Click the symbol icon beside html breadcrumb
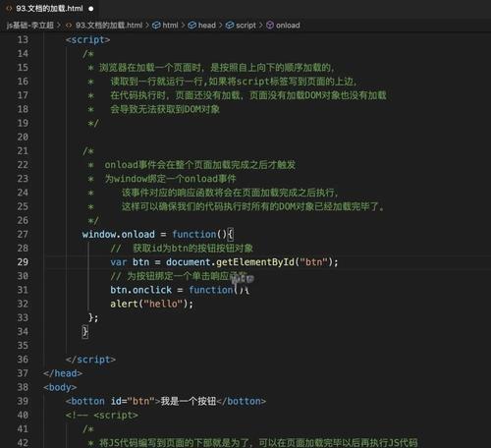The width and height of the screenshot is (491, 448). click(x=156, y=26)
